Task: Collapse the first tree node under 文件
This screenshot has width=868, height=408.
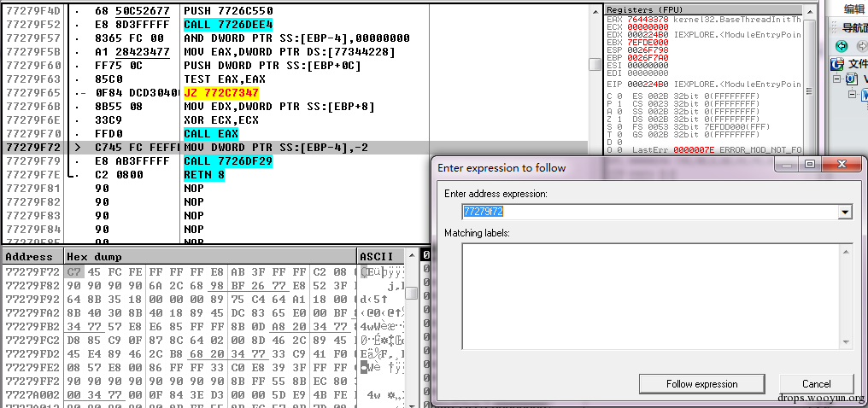Action: [x=837, y=79]
